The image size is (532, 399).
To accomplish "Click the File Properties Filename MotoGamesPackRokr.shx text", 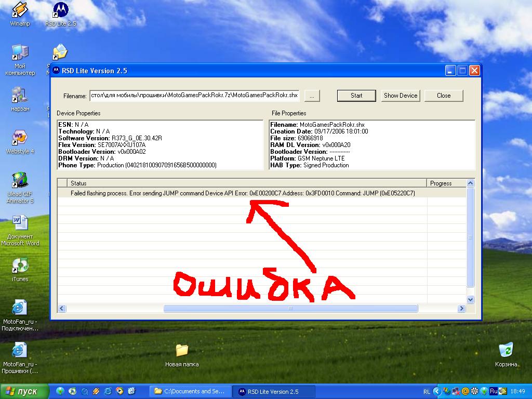I will tap(317, 125).
